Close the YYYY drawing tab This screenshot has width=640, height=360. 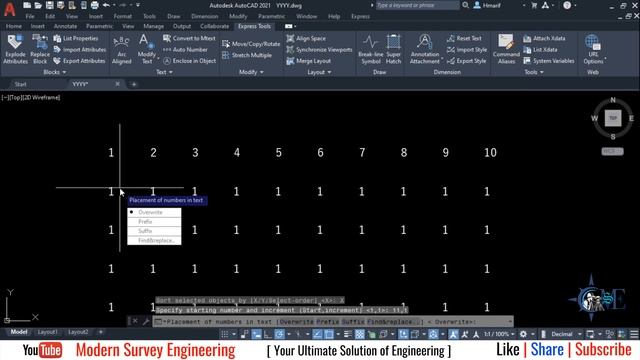coord(118,84)
